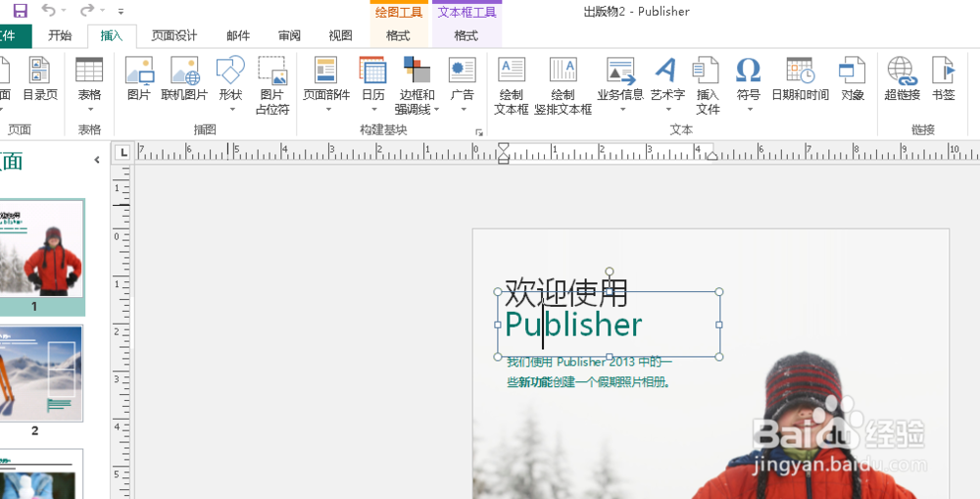
Task: Click in the Publisher title text
Action: [x=573, y=325]
